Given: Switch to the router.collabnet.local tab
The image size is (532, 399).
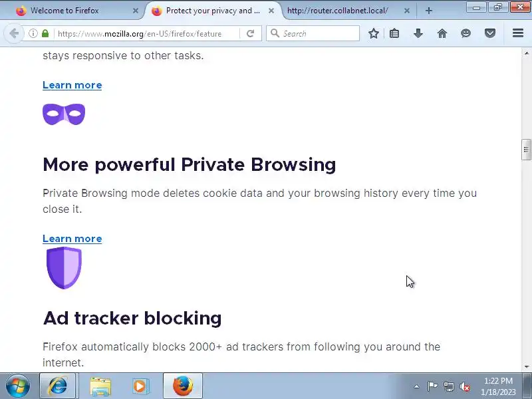Looking at the screenshot, I should click(346, 11).
